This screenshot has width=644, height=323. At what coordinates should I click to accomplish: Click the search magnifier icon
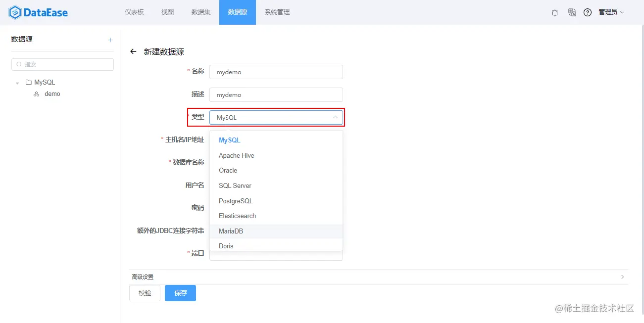19,64
